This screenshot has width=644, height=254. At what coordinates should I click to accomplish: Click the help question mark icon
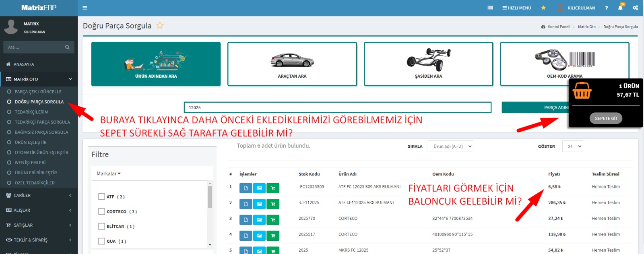tap(607, 8)
